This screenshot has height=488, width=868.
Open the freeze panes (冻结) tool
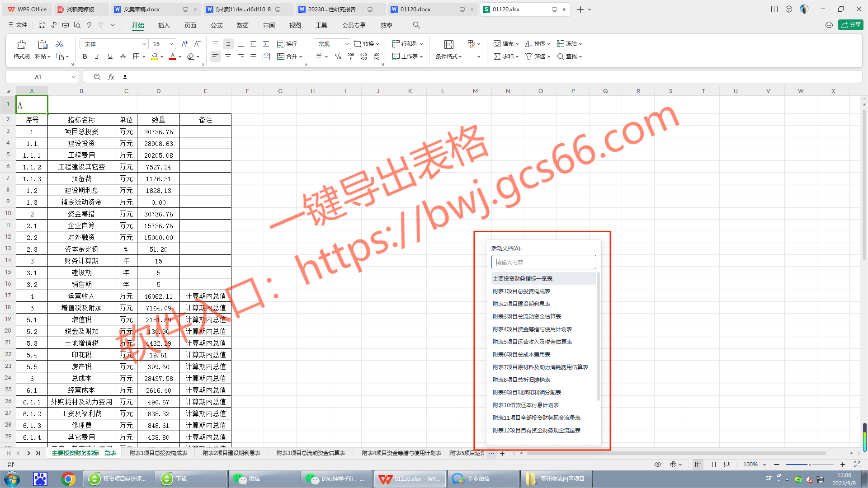tap(569, 43)
